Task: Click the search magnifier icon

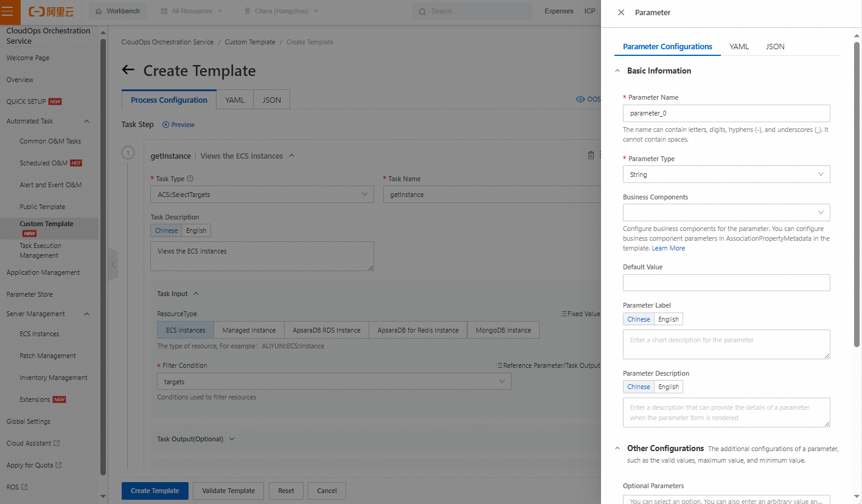Action: tap(423, 12)
